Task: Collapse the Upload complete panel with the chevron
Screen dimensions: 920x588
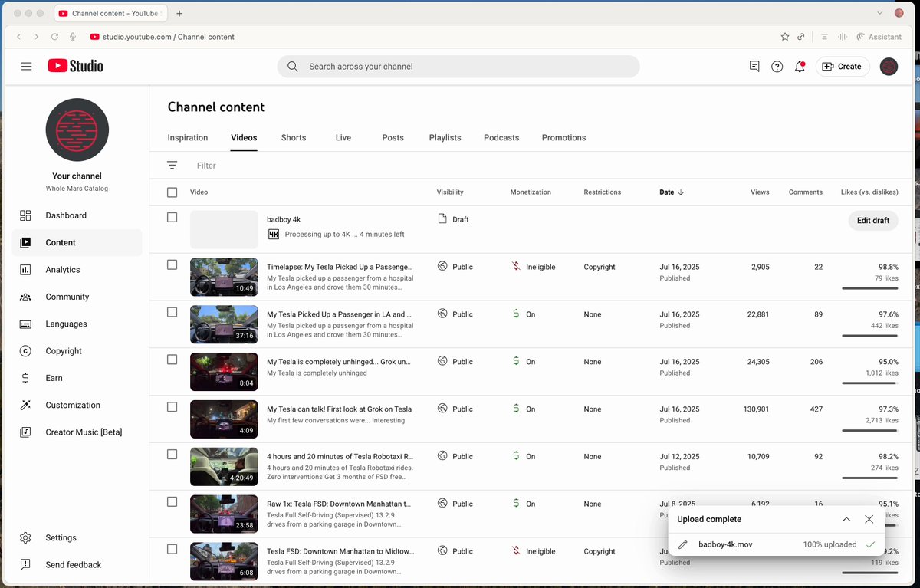Action: [846, 519]
